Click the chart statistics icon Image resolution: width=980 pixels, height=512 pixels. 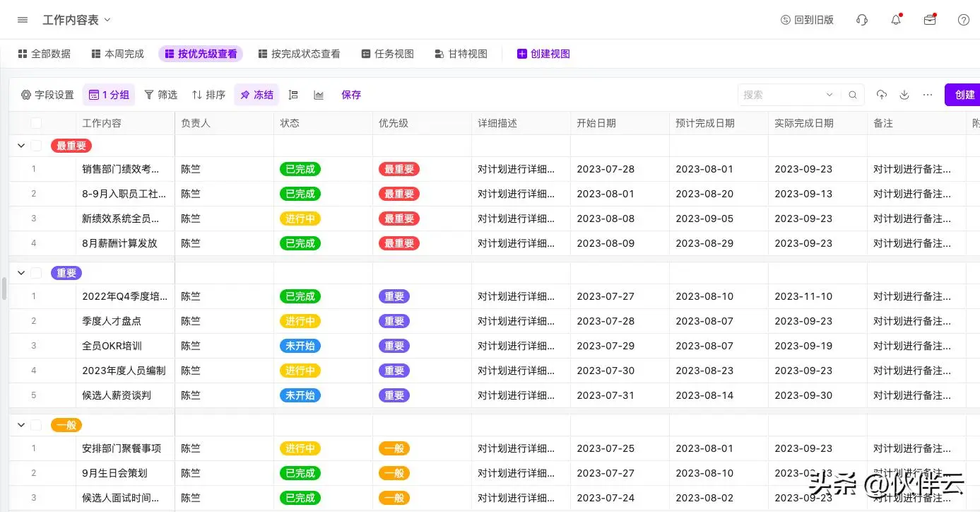click(319, 95)
